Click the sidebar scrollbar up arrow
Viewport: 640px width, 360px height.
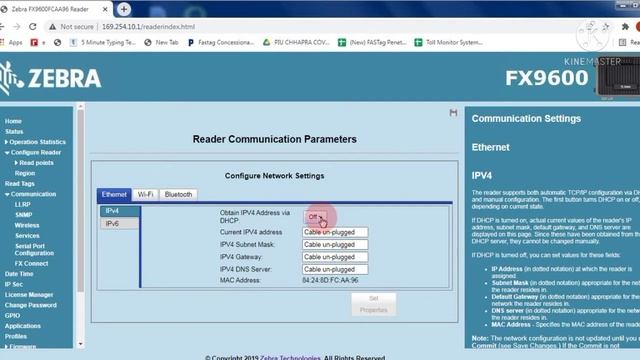pyautogui.click(x=80, y=107)
